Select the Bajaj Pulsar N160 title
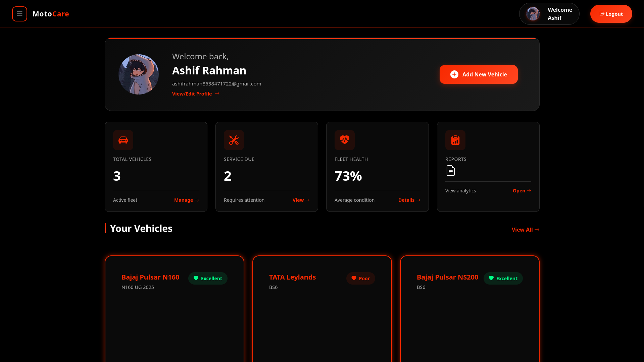The width and height of the screenshot is (644, 362). tap(150, 277)
